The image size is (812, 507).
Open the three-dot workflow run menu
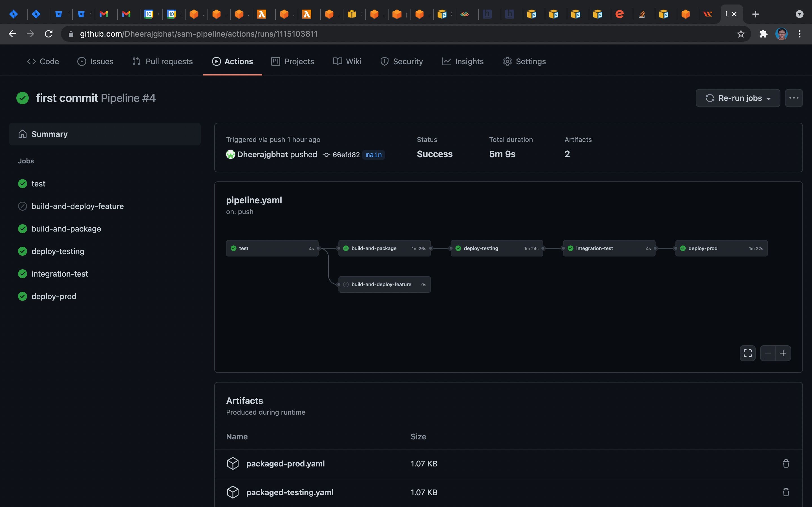(794, 98)
